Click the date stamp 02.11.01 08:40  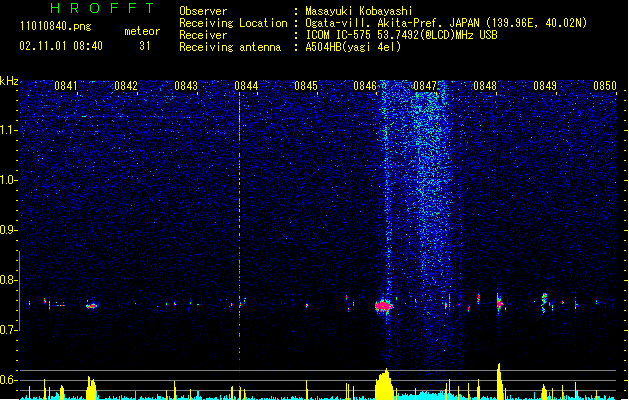[x=61, y=46]
